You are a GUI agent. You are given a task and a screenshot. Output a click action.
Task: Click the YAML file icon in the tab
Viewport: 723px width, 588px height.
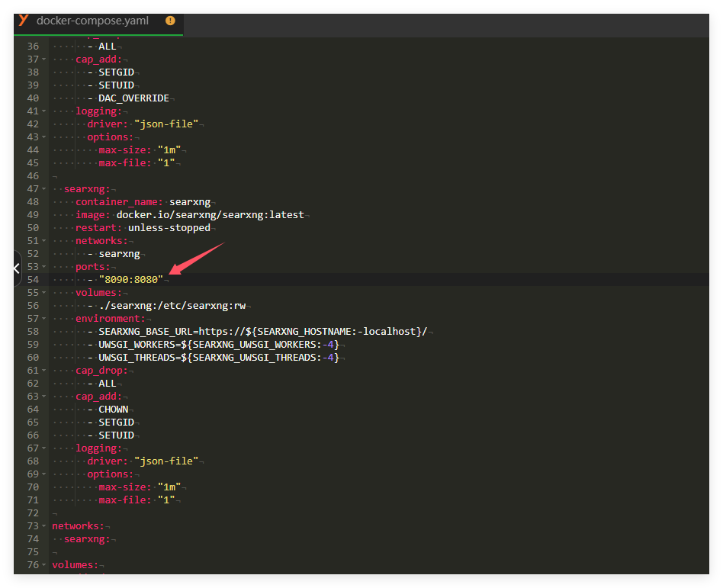24,20
